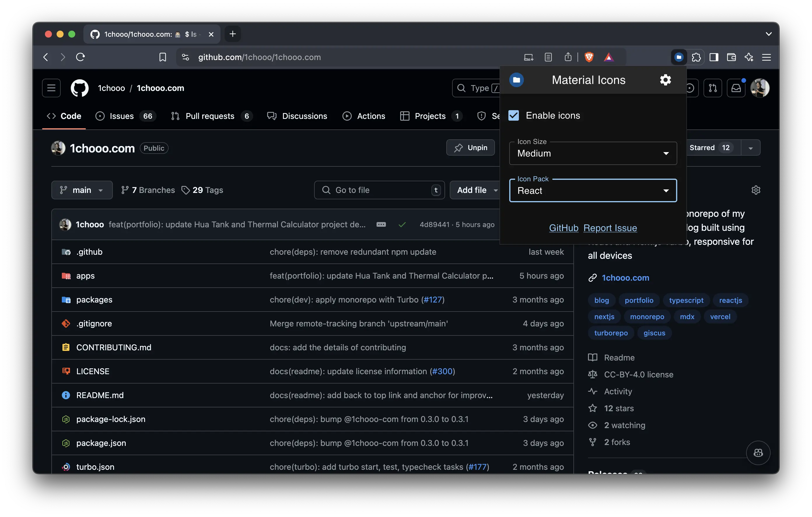
Task: Open the CONTRIBUTING.md file
Action: (114, 347)
